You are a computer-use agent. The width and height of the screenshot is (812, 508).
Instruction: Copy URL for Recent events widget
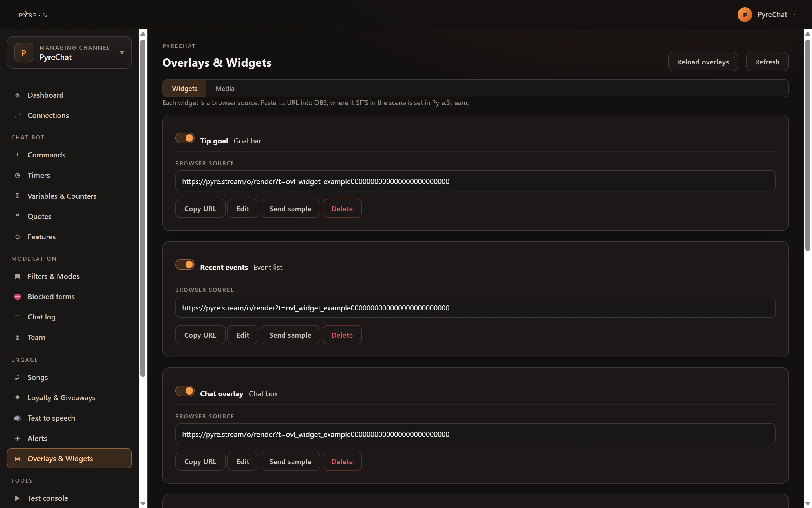point(200,335)
